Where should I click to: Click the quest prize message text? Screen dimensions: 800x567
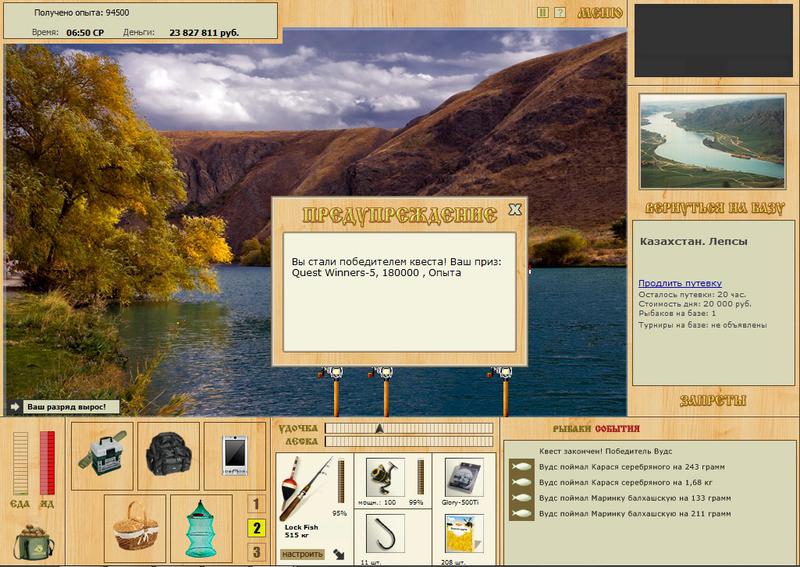397,267
